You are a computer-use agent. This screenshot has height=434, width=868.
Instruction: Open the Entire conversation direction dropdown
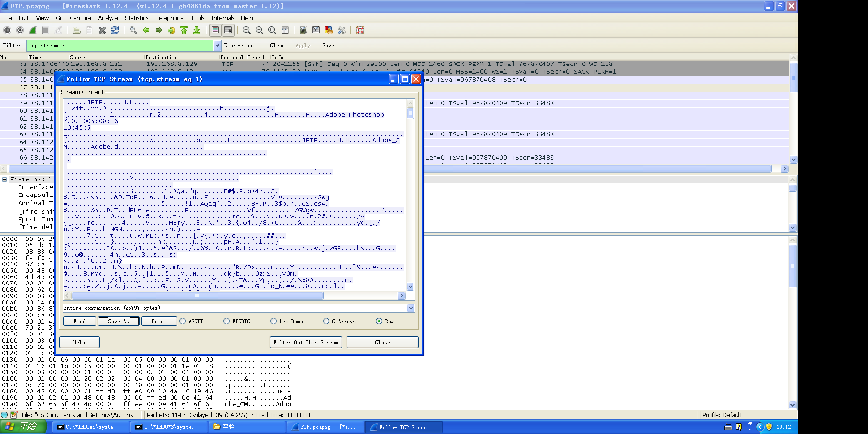(411, 308)
